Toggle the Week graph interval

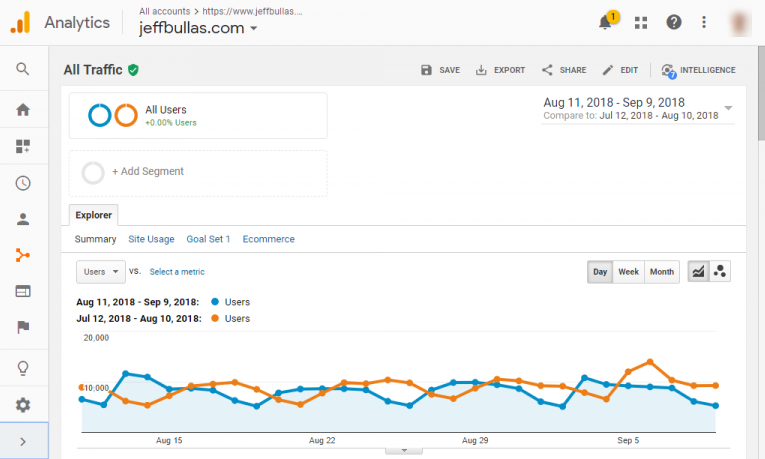tap(628, 272)
